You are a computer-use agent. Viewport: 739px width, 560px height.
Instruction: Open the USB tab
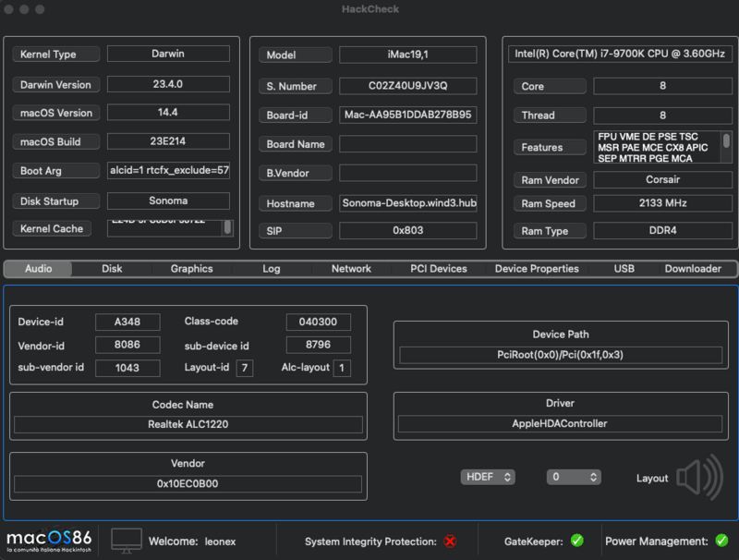tap(624, 269)
